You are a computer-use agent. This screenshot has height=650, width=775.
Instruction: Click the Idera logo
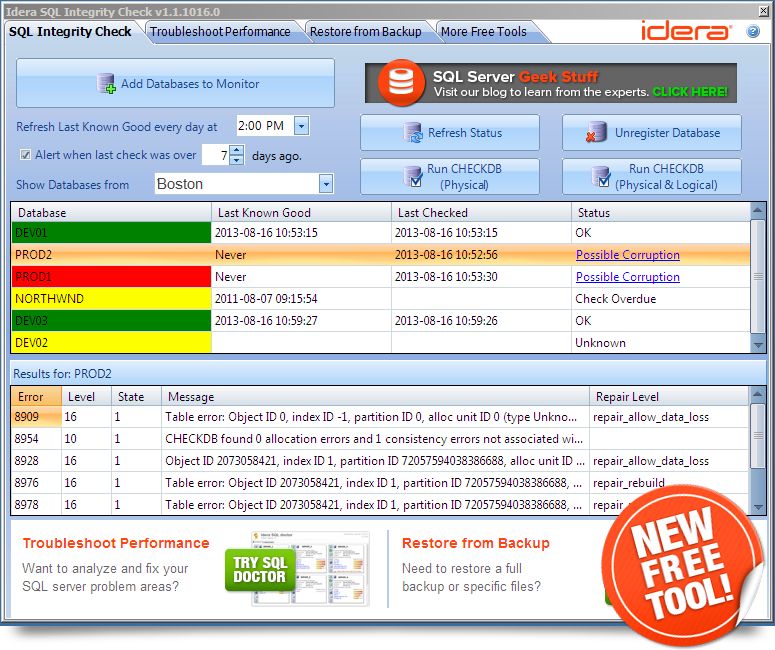point(687,31)
